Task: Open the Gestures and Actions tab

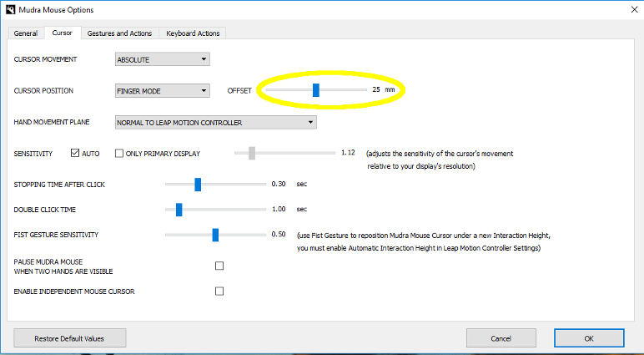Action: pyautogui.click(x=119, y=33)
